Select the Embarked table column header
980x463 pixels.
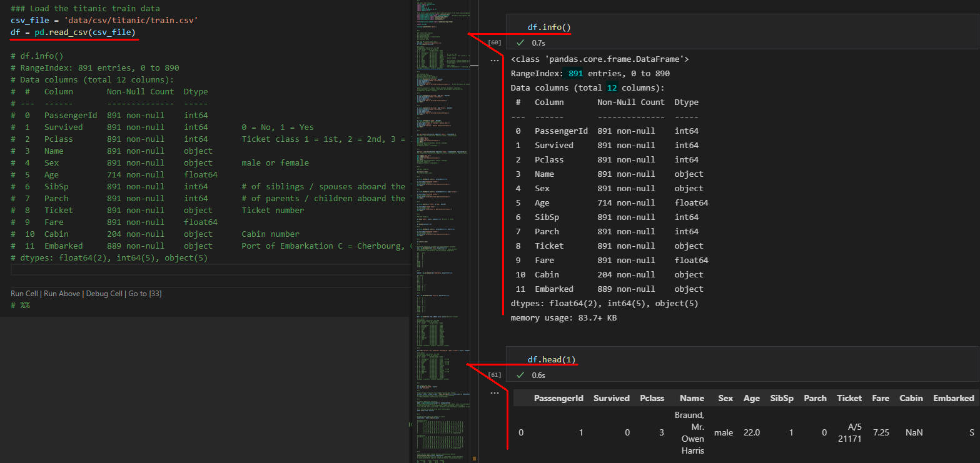[x=953, y=398]
